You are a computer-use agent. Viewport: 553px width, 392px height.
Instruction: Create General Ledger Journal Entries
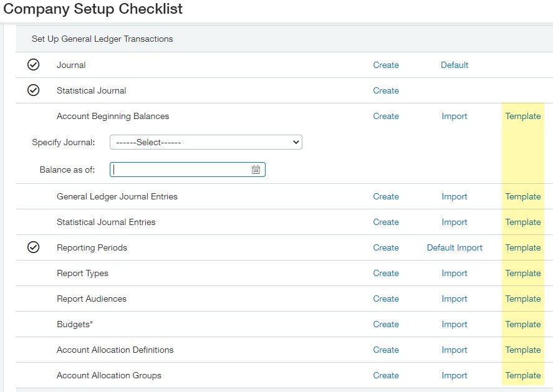pos(386,196)
